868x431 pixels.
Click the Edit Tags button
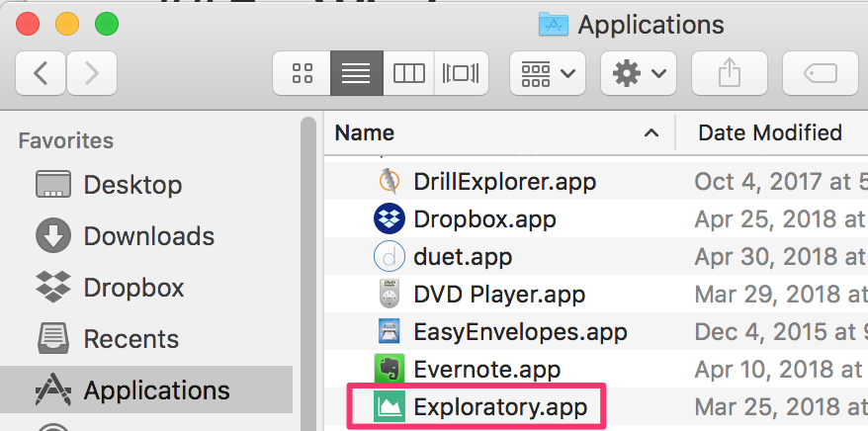pos(821,73)
